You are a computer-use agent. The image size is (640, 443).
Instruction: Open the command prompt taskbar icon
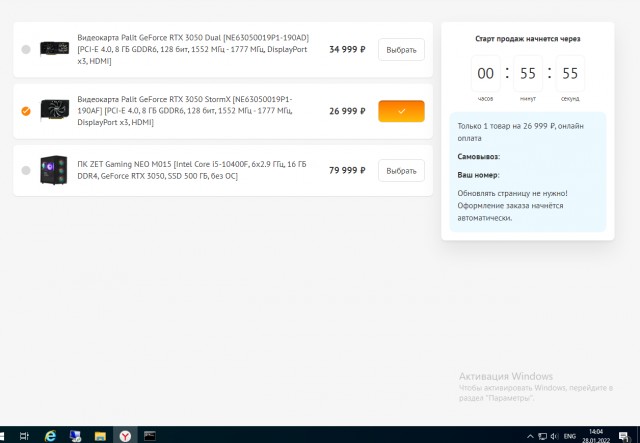[150, 436]
